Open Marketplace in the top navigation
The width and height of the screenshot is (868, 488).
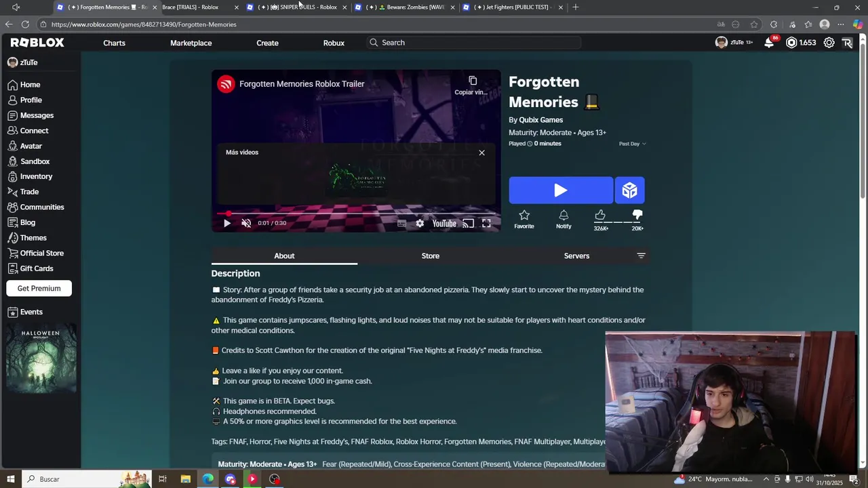[191, 43]
